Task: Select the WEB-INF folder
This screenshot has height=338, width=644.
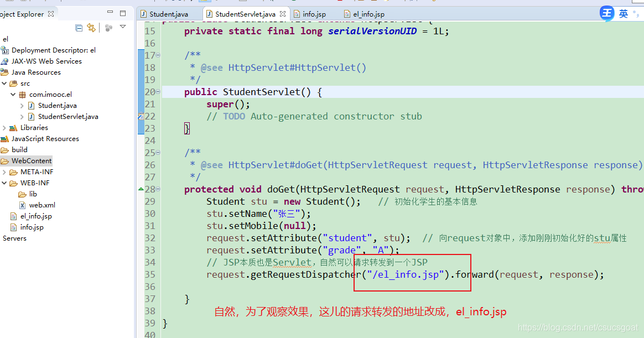Action: click(34, 183)
